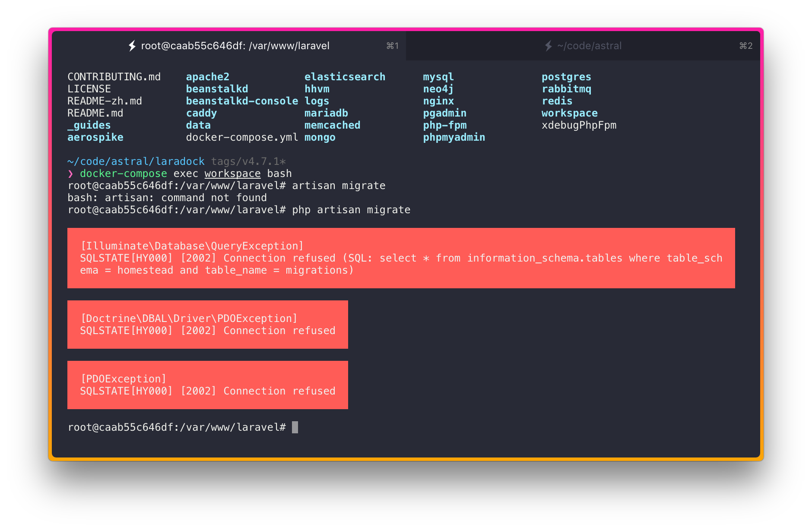This screenshot has width=812, height=530.
Task: Click the ⌘1 shortcut label
Action: [392, 46]
